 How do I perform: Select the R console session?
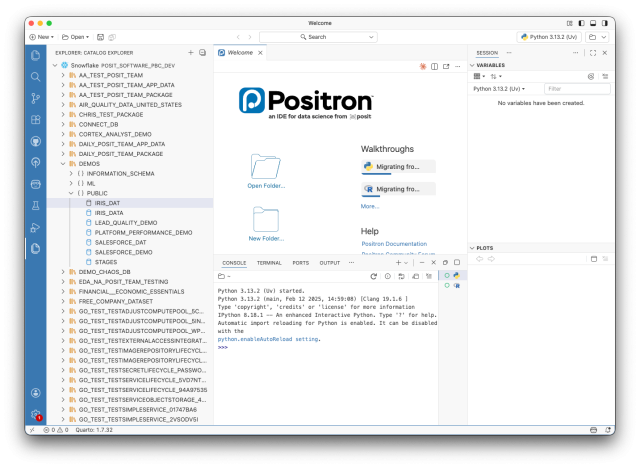(x=452, y=286)
